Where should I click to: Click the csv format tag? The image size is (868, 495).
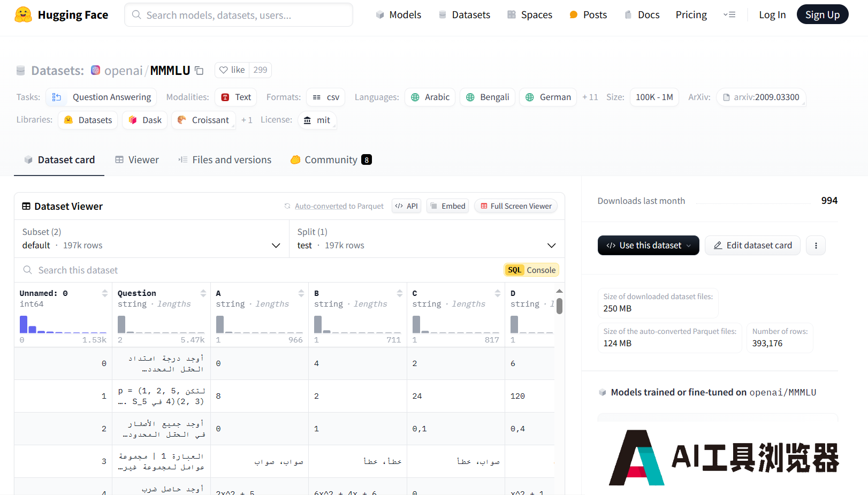tap(326, 97)
